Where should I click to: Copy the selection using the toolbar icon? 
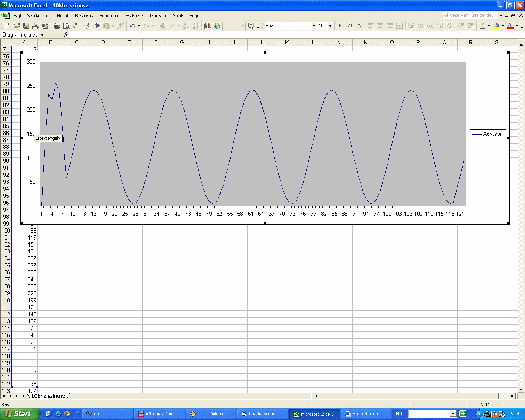click(x=97, y=26)
